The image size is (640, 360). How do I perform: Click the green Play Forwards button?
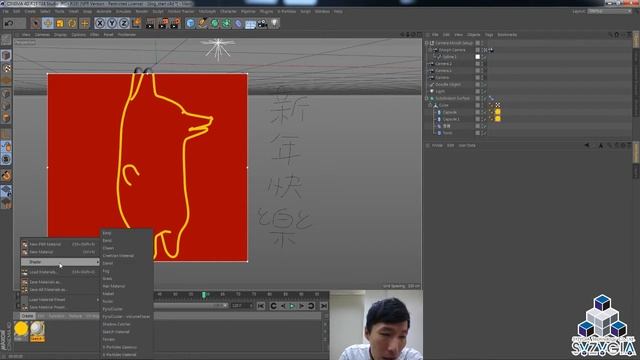tap(292, 306)
